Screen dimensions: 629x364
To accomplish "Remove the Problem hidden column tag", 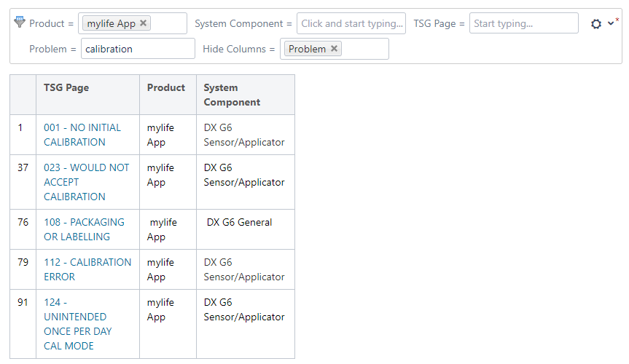I will (334, 49).
